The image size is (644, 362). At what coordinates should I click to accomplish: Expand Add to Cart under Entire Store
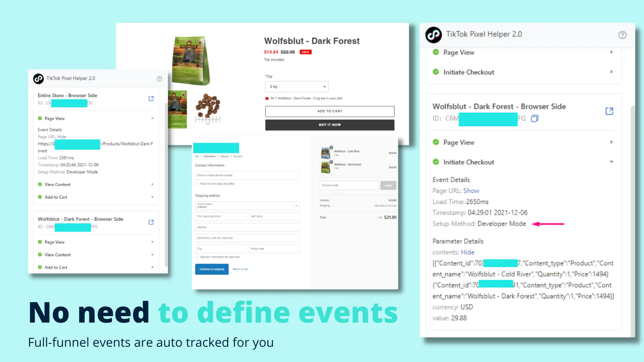[153, 197]
